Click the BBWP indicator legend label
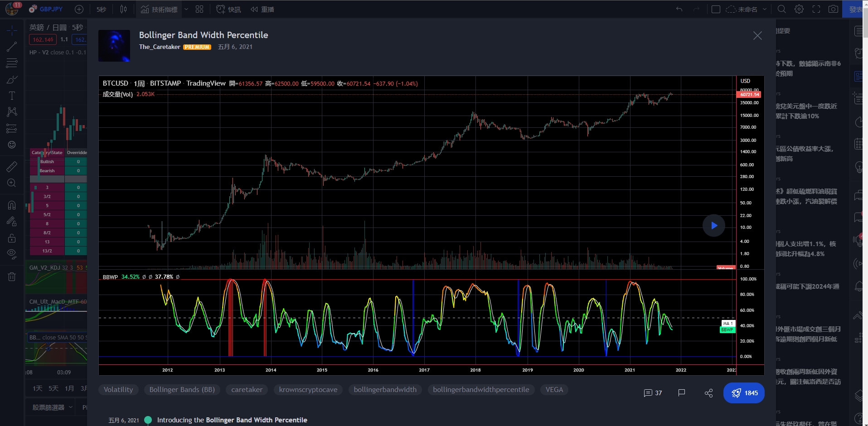The image size is (868, 426). pyautogui.click(x=110, y=277)
